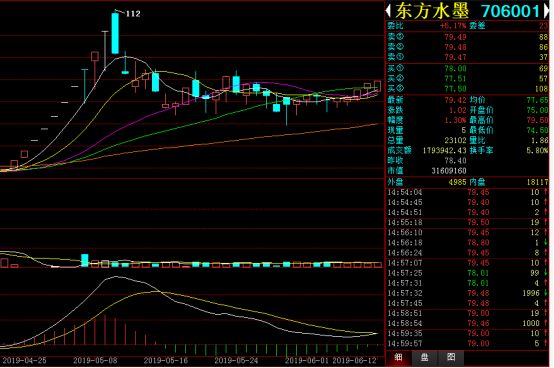The image size is (554, 368).
Task: Select the 14:57:32 trade row of 1996 lots
Action: click(467, 293)
